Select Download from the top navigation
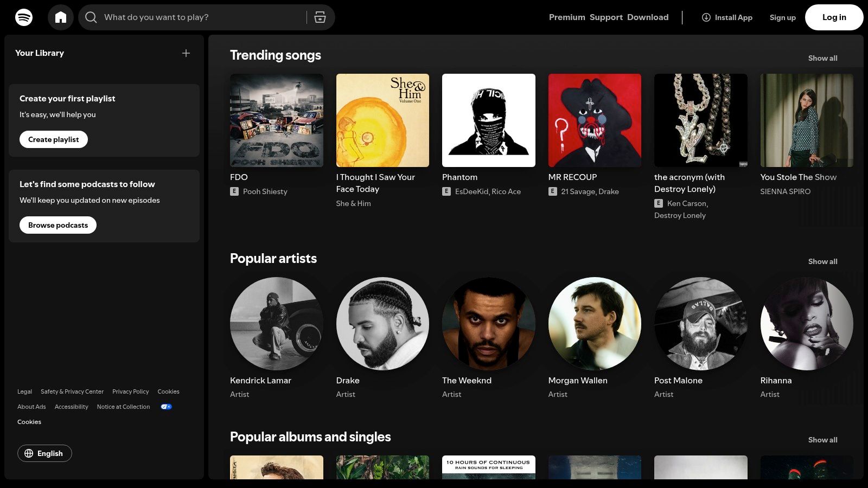The width and height of the screenshot is (868, 488). (x=648, y=17)
